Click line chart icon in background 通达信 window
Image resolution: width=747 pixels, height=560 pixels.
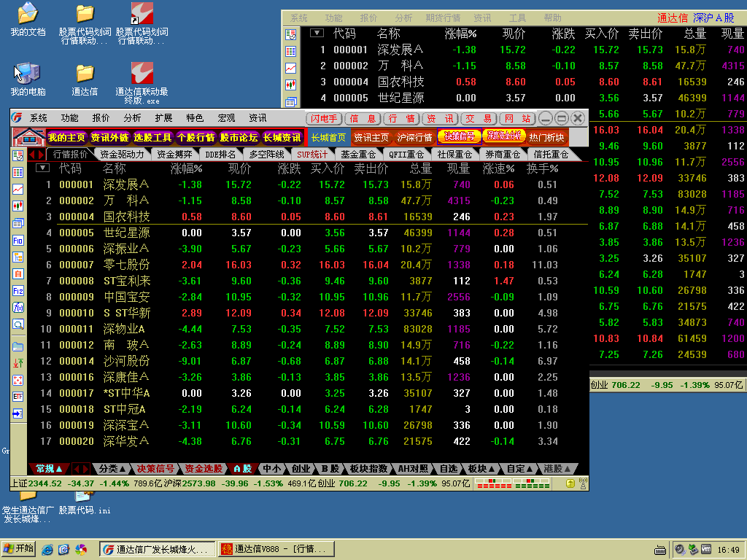290,68
